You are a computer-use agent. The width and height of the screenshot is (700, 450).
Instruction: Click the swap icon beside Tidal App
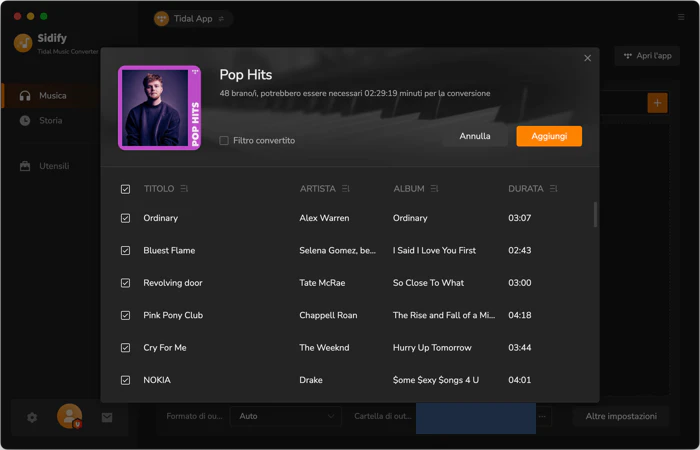221,18
